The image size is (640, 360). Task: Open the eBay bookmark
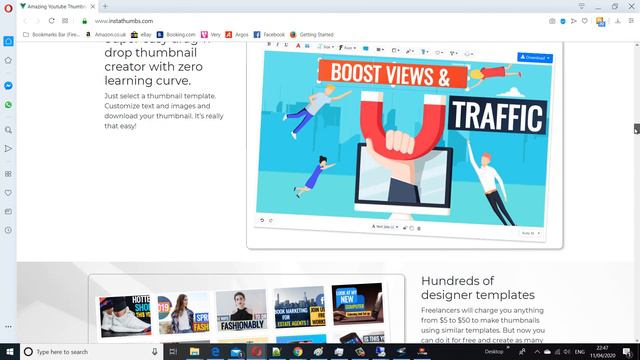(141, 35)
